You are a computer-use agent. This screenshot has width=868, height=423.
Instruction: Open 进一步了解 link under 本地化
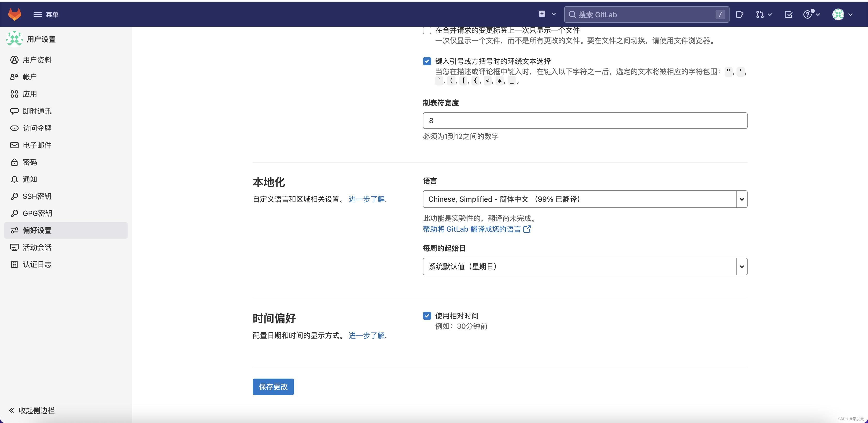[367, 199]
